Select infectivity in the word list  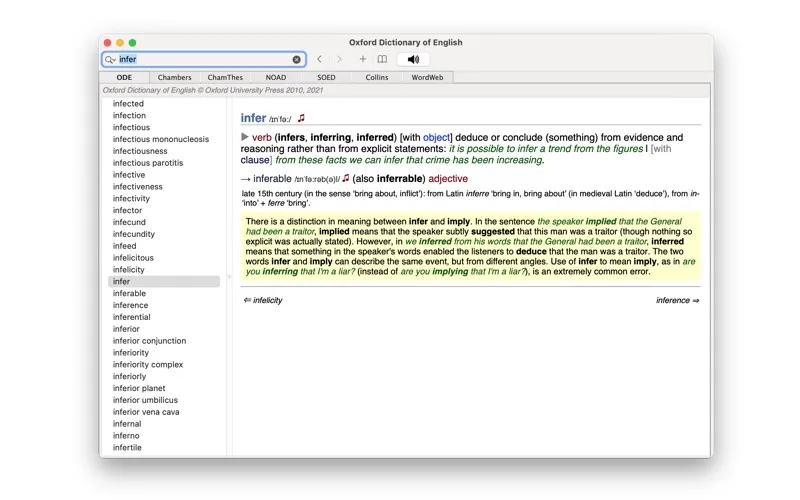click(131, 198)
